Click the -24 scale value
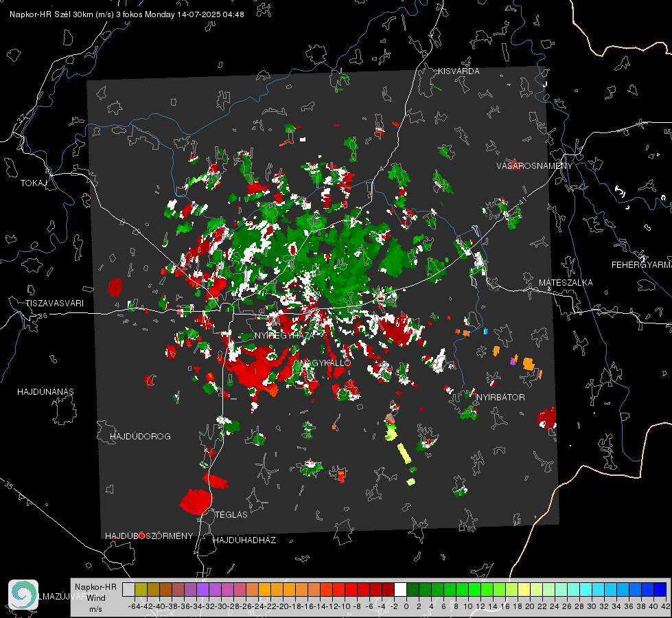The height and width of the screenshot is (618, 672). point(259,606)
